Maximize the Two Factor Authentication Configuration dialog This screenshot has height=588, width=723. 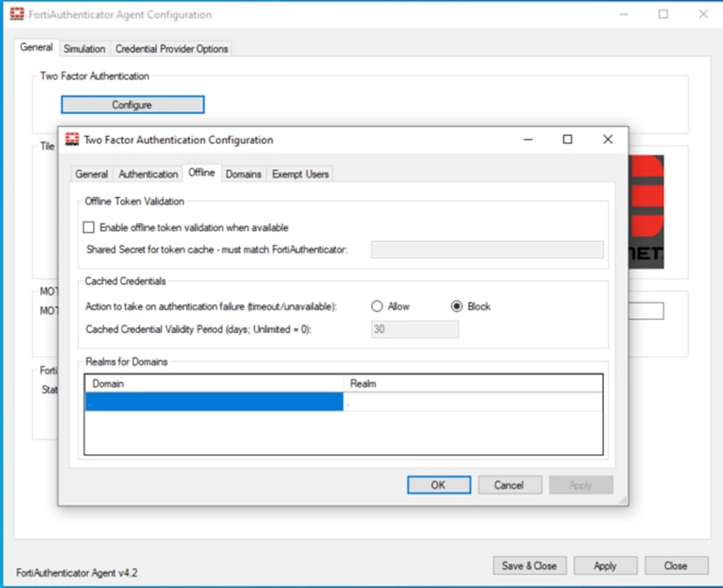[568, 139]
